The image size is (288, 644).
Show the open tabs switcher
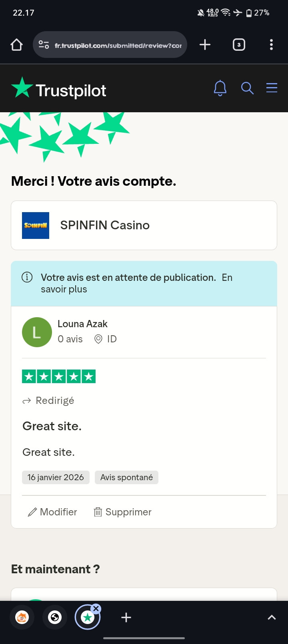pos(239,45)
